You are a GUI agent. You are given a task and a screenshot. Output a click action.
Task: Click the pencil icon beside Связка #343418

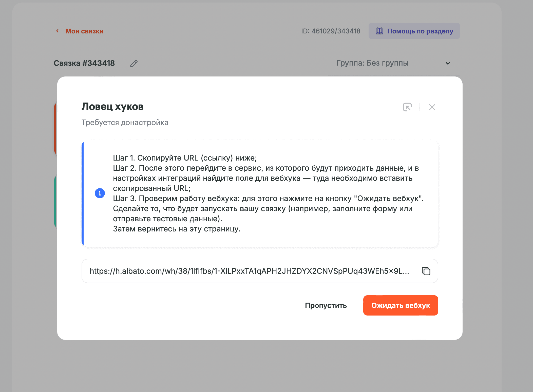point(134,63)
